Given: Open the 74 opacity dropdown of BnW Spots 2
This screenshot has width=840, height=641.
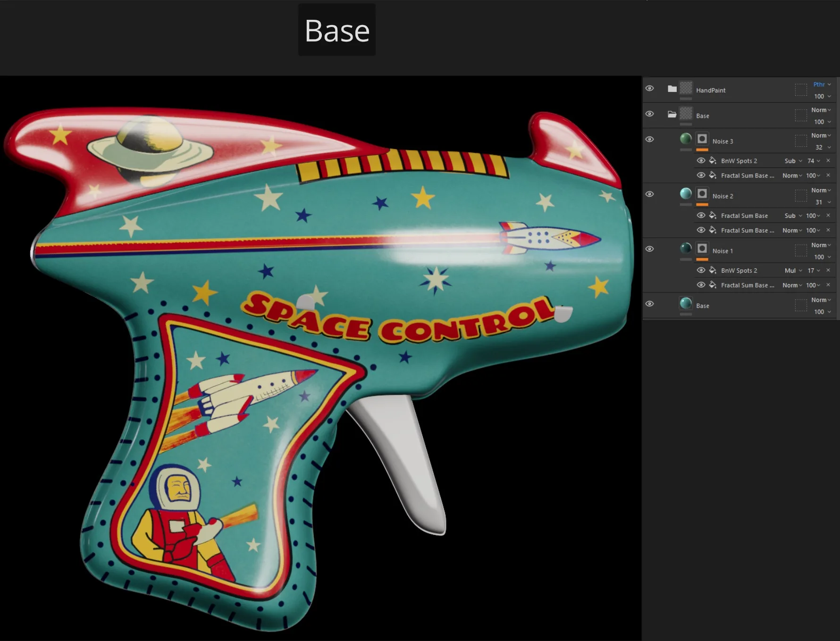Looking at the screenshot, I should pyautogui.click(x=814, y=161).
